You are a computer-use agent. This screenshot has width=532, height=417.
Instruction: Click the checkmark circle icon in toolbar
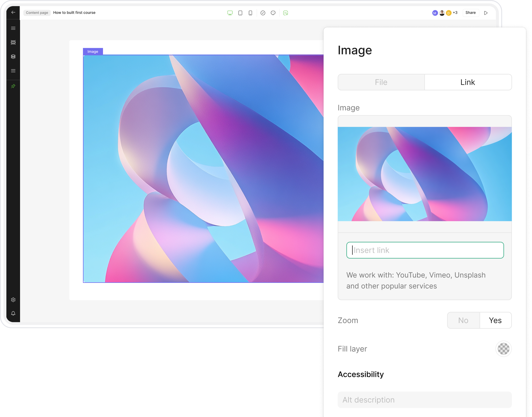tap(263, 13)
